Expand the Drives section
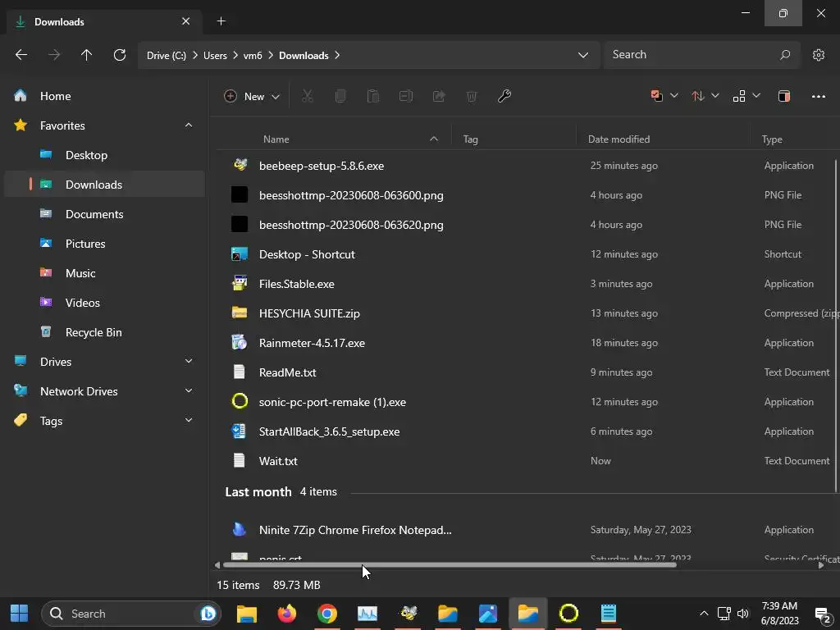 189,361
